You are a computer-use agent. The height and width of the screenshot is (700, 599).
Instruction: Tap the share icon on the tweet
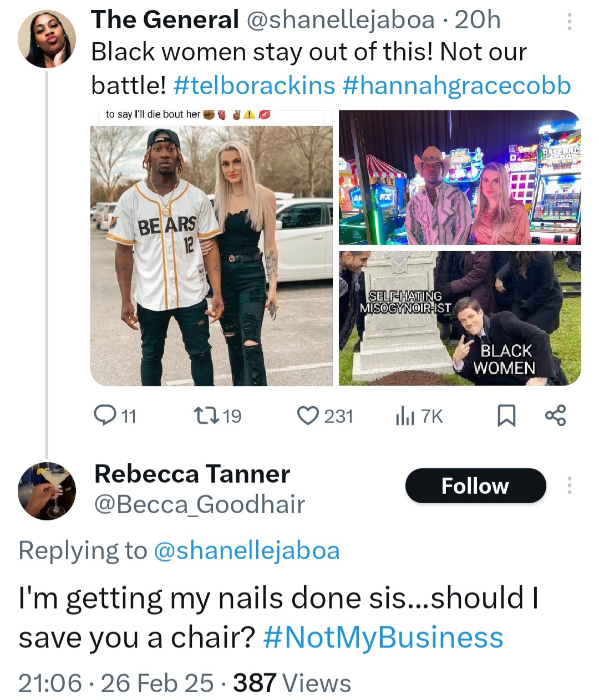[x=555, y=415]
